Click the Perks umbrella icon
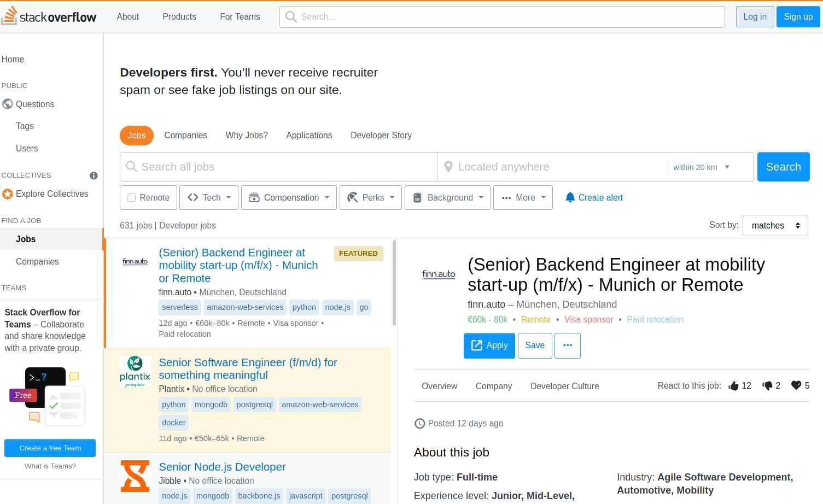This screenshot has width=823, height=504. [x=352, y=197]
